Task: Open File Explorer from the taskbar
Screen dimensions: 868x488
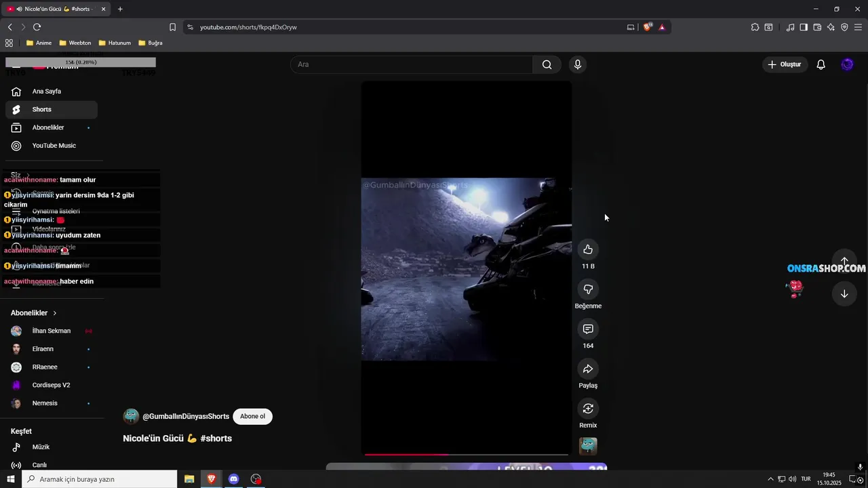Action: tap(189, 479)
